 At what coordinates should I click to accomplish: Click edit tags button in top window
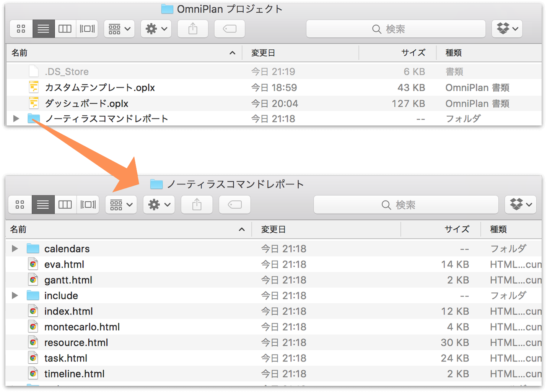tap(230, 29)
